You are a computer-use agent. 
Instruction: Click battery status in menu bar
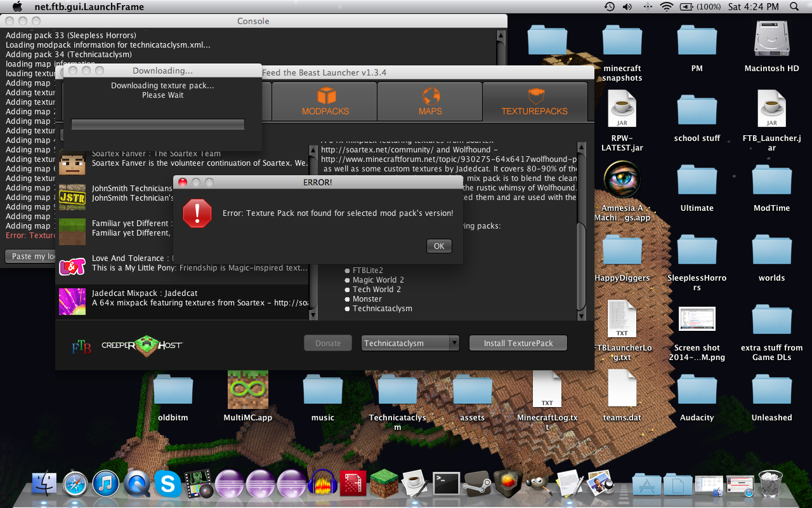[700, 7]
